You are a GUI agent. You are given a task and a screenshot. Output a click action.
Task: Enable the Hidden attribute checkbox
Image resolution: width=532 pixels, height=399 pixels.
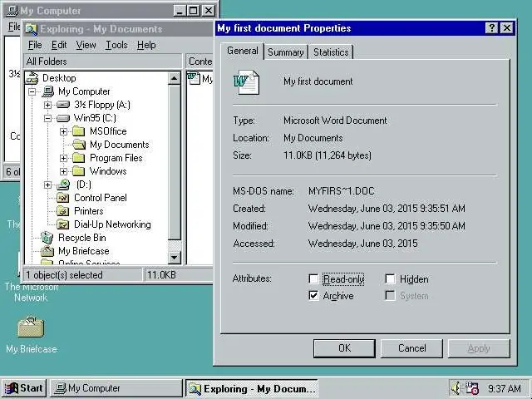click(x=390, y=279)
